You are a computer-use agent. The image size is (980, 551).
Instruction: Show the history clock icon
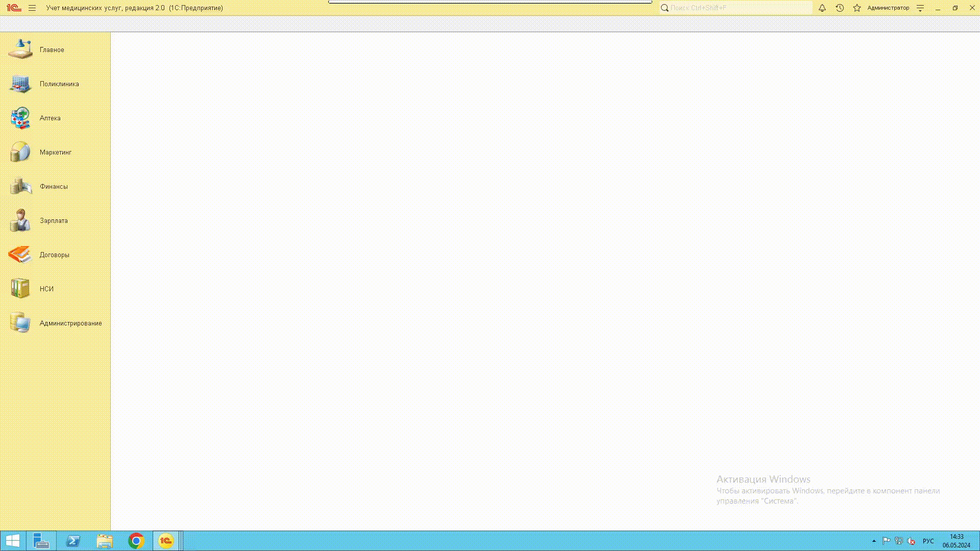[x=840, y=8]
